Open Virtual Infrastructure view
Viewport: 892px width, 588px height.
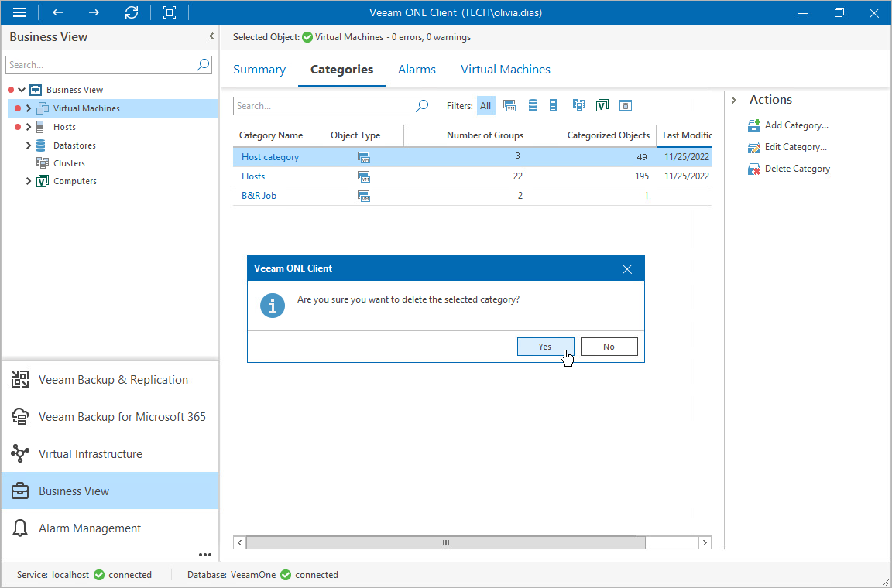(x=110, y=454)
